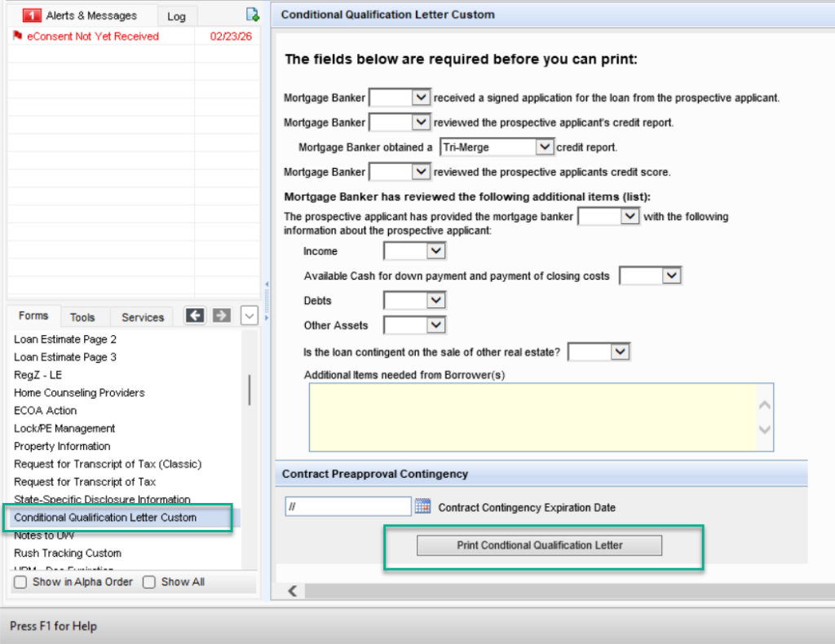This screenshot has width=835, height=644.
Task: Open the Debts dropdown
Action: (436, 301)
